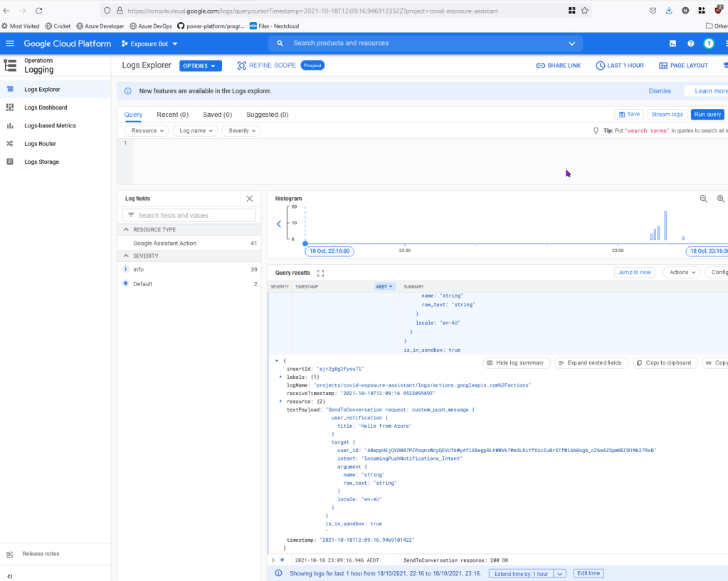The width and height of the screenshot is (728, 581).
Task: Click the Run query button
Action: pyautogui.click(x=707, y=115)
